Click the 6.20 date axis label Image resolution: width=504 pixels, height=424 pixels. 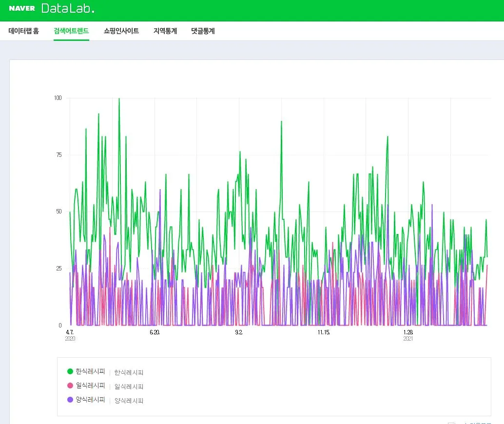coord(155,332)
